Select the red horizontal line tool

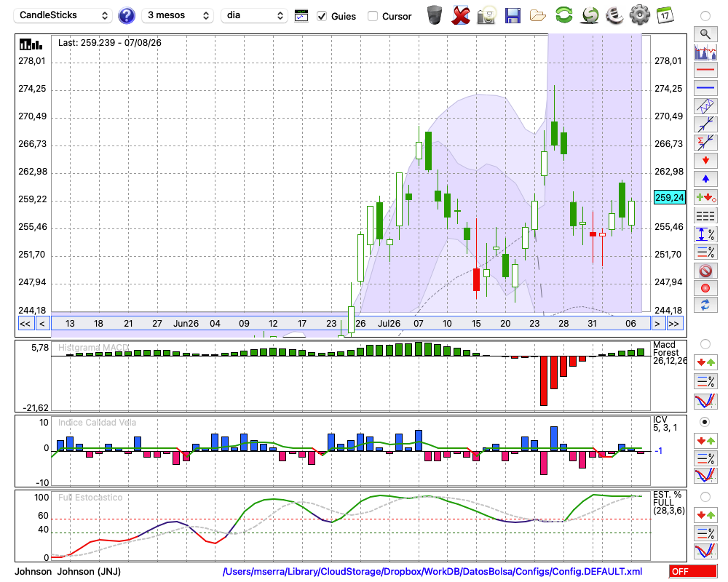click(705, 70)
